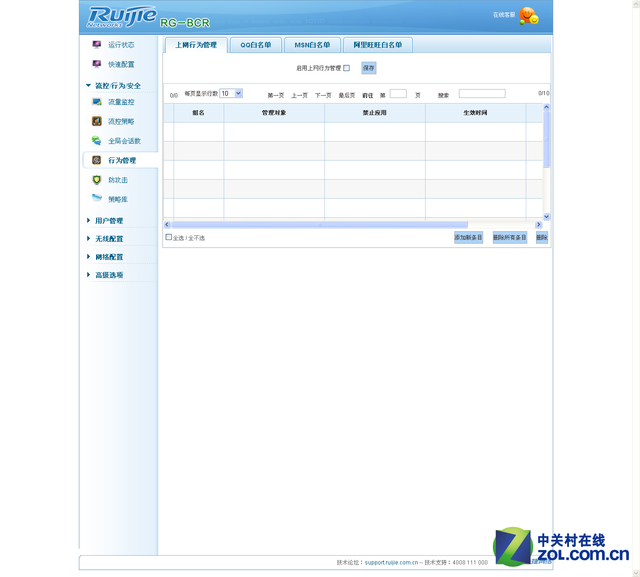Click the 添加新条目 button
This screenshot has height=577, width=640.
coord(468,237)
